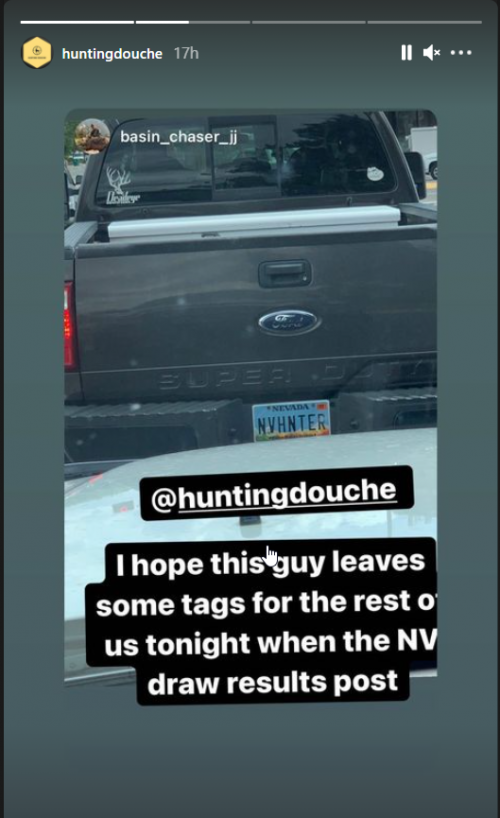Viewport: 500px width, 818px height.
Task: Tap the @huntingdouche mention sticker
Action: click(276, 493)
